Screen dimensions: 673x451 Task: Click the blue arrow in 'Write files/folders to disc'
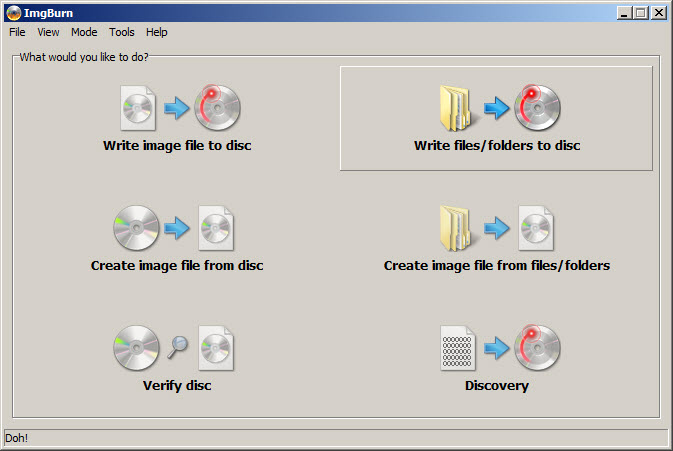click(497, 108)
